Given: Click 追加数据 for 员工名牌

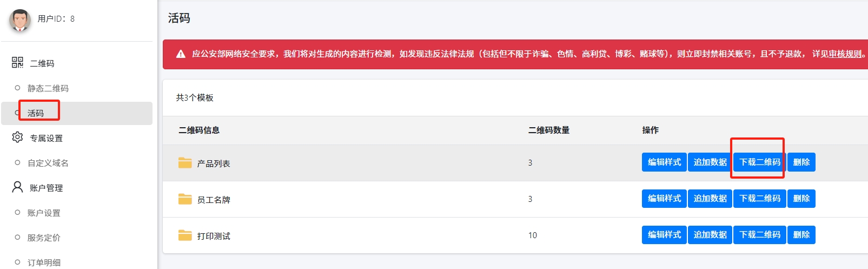Looking at the screenshot, I should tap(710, 199).
